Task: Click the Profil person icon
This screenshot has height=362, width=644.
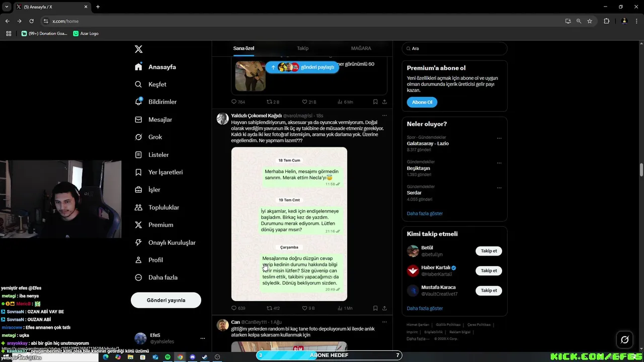Action: click(x=139, y=260)
